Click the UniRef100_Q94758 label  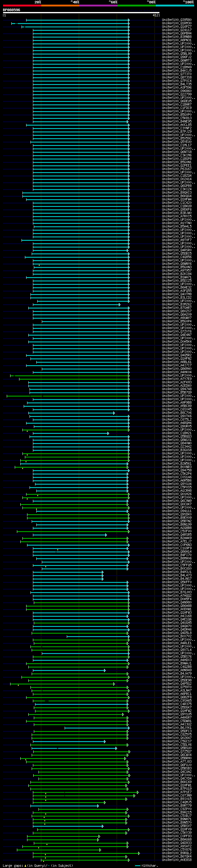177,470
